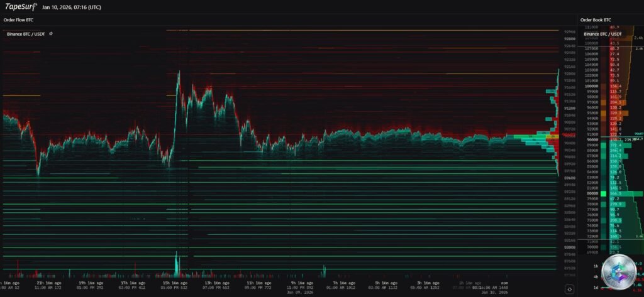The width and height of the screenshot is (644, 297).
Task: Click the Binance BTC / USDT chart label
Action: point(27,33)
